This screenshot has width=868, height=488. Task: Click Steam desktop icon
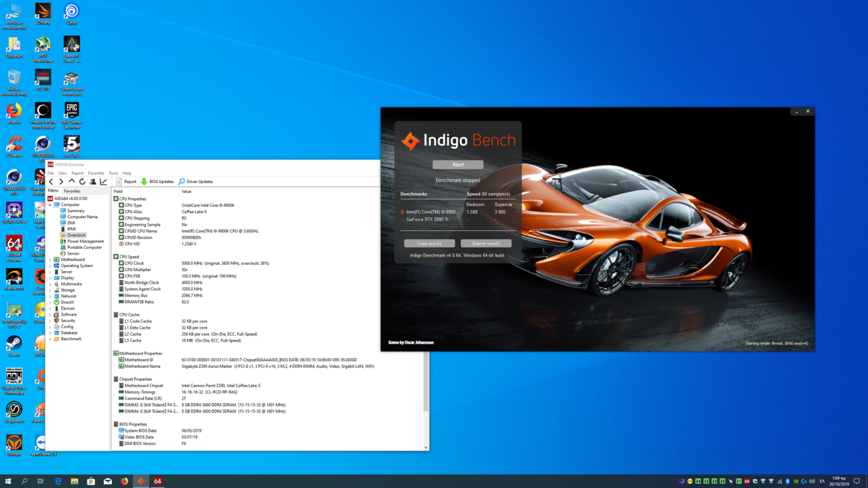tap(14, 346)
